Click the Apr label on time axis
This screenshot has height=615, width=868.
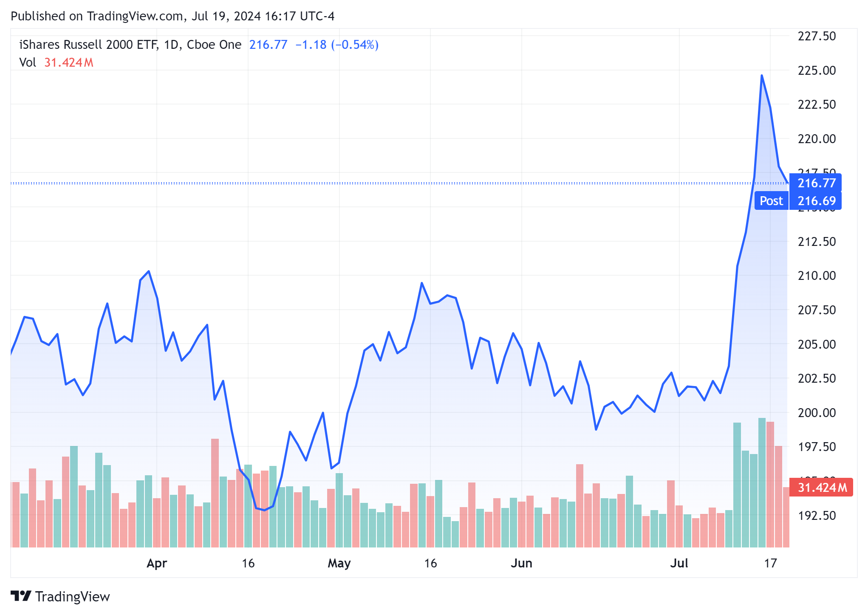[157, 564]
